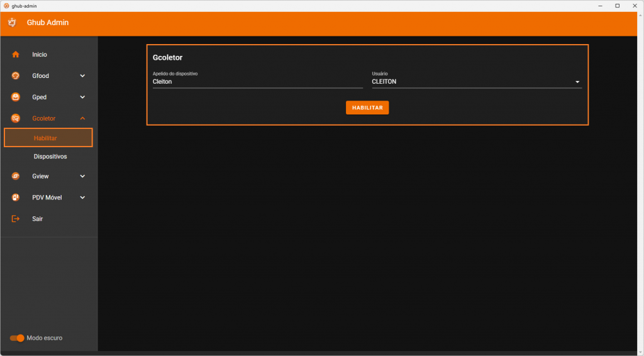The height and width of the screenshot is (356, 644).
Task: Expand the Gped menu chevron
Action: 82,97
